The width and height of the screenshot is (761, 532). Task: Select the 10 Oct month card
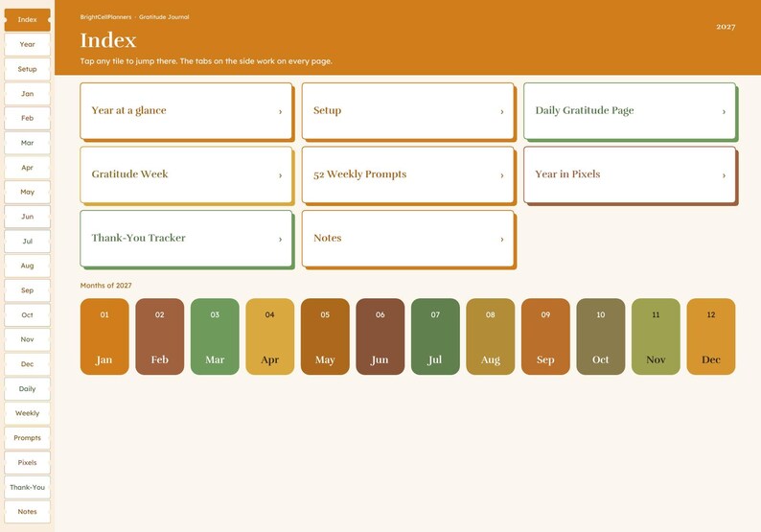click(601, 336)
